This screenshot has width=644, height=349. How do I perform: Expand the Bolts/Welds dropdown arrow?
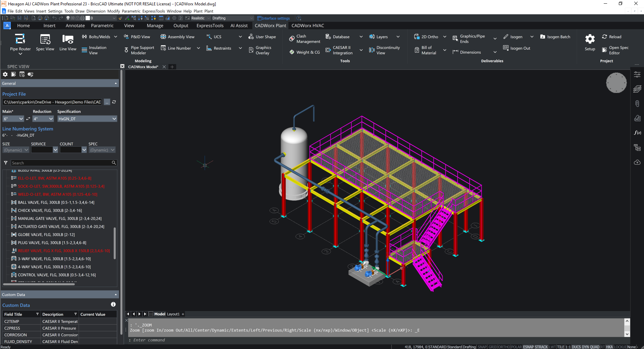coord(115,37)
